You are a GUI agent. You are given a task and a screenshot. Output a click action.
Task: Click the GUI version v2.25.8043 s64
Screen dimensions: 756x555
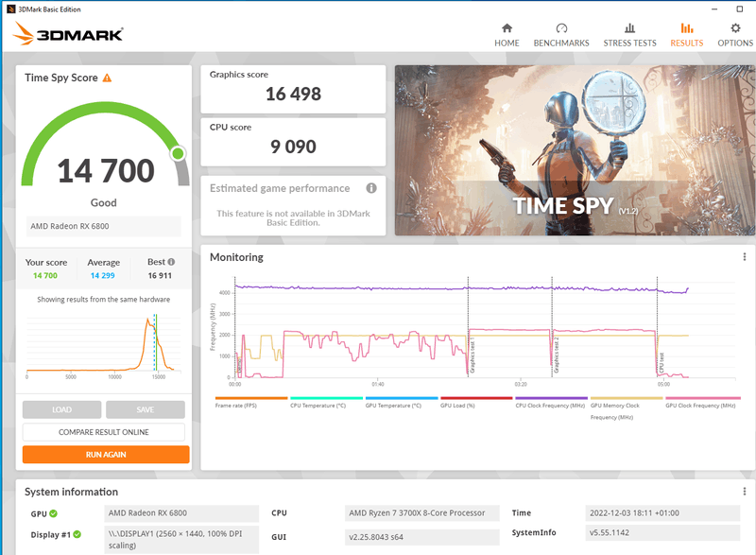pyautogui.click(x=421, y=537)
